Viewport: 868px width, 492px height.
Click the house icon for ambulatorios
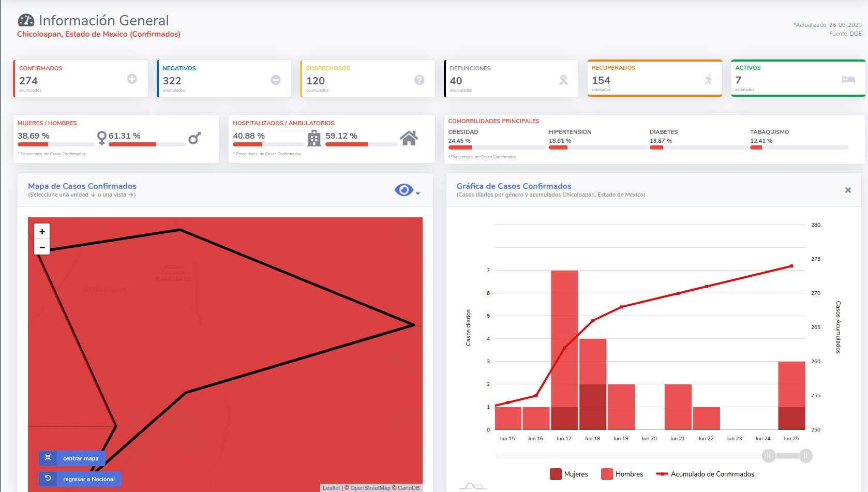409,138
